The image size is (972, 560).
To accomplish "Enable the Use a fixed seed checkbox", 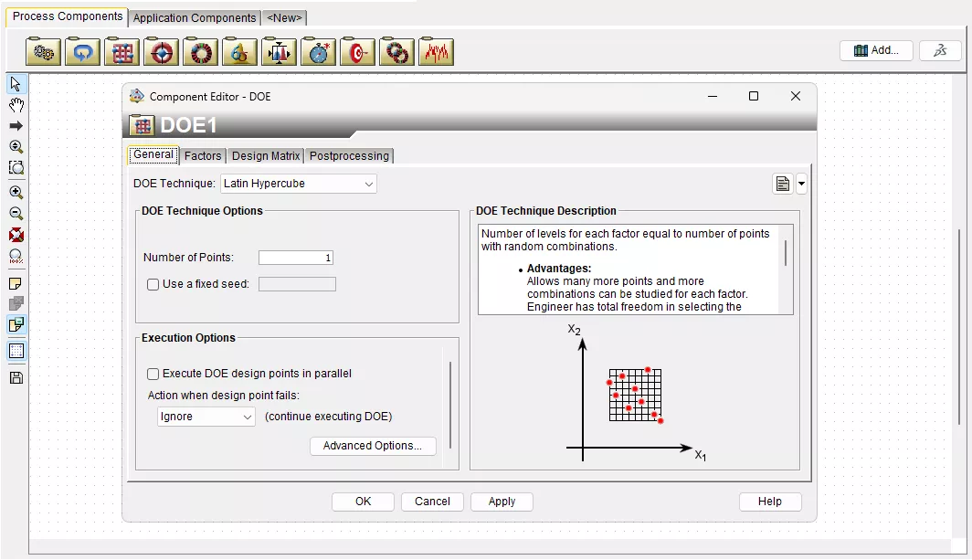I will point(153,284).
